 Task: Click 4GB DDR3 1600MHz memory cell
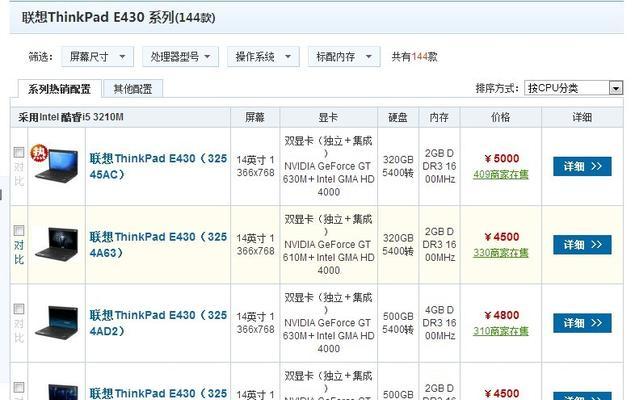pos(439,323)
